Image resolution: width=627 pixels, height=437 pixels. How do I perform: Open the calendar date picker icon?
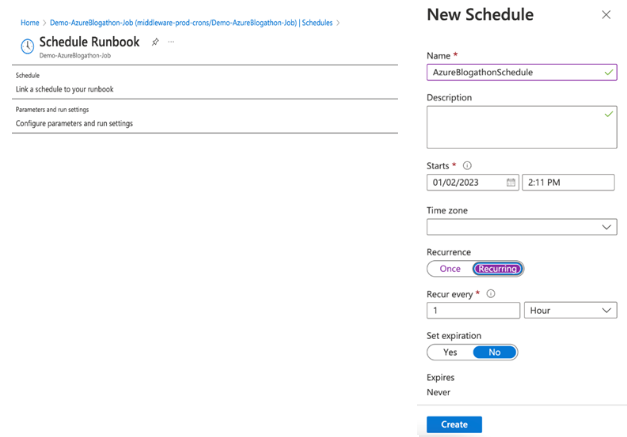[x=511, y=182]
